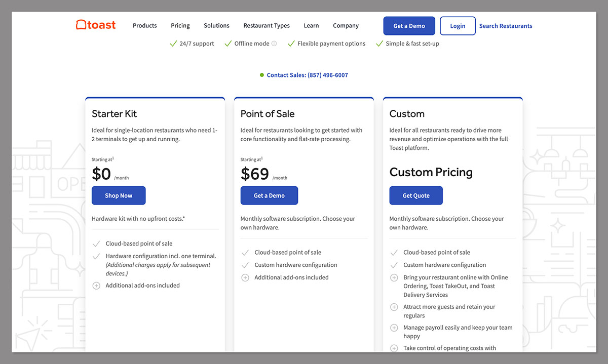Click the Toast logo
The width and height of the screenshot is (608, 364).
[96, 25]
